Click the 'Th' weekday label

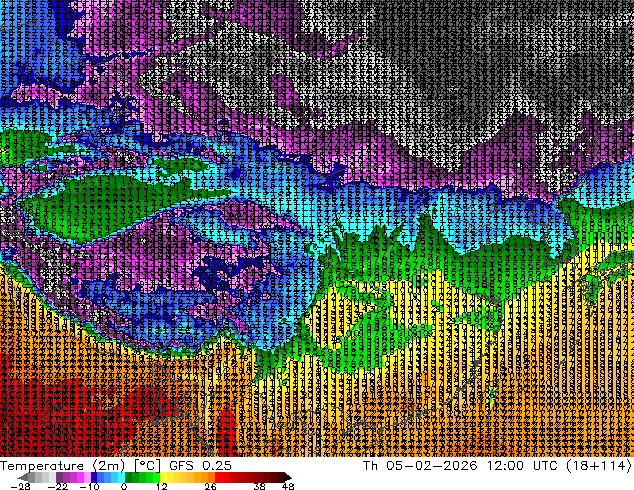pyautogui.click(x=370, y=466)
